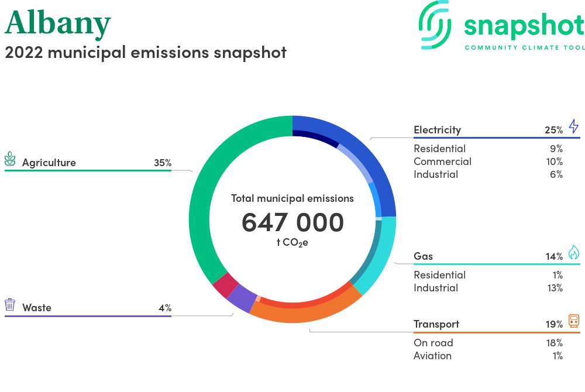Click the Waste 4% value

pyautogui.click(x=165, y=308)
